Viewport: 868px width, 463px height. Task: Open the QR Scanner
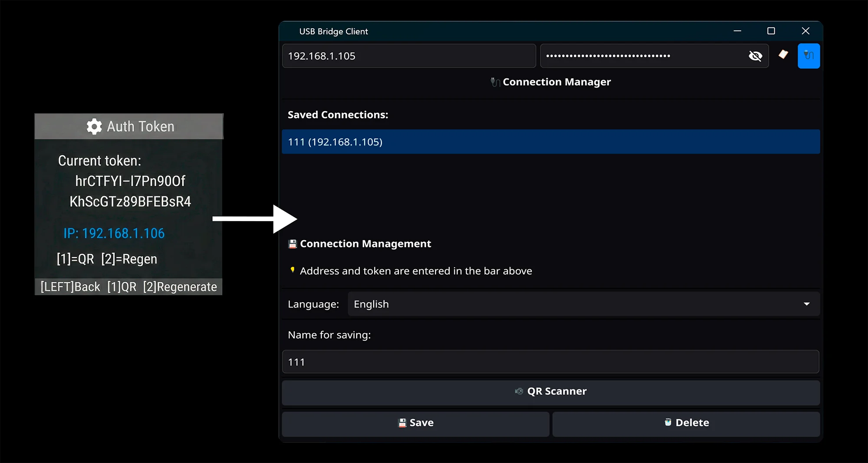pyautogui.click(x=550, y=391)
